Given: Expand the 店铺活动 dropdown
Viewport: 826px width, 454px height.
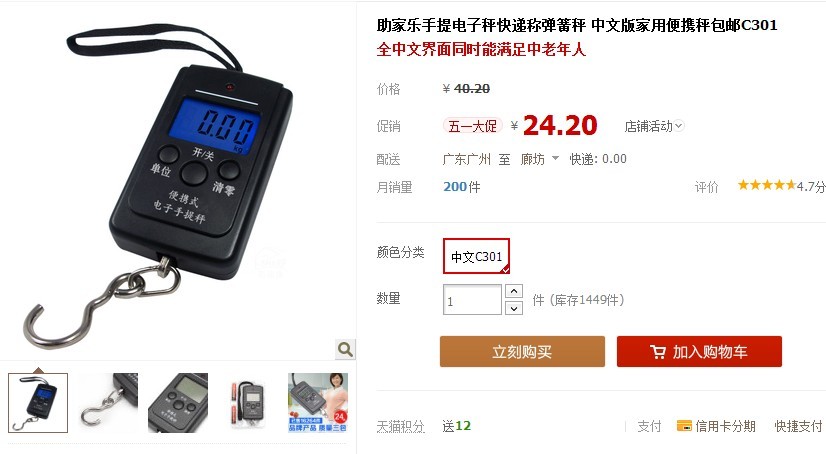Looking at the screenshot, I should [654, 126].
